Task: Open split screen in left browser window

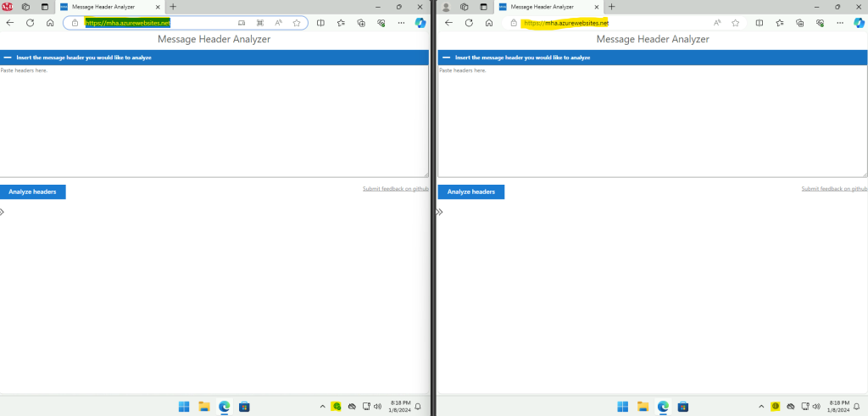Action: point(320,23)
